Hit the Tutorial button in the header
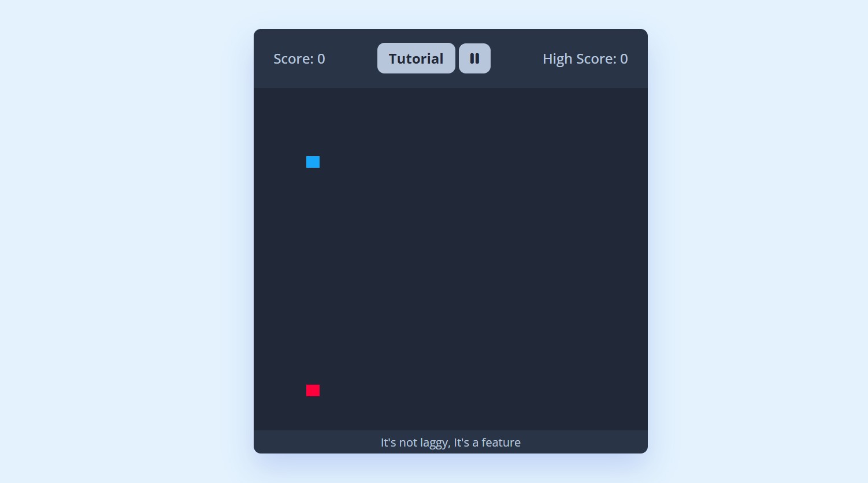The width and height of the screenshot is (868, 483). 416,58
